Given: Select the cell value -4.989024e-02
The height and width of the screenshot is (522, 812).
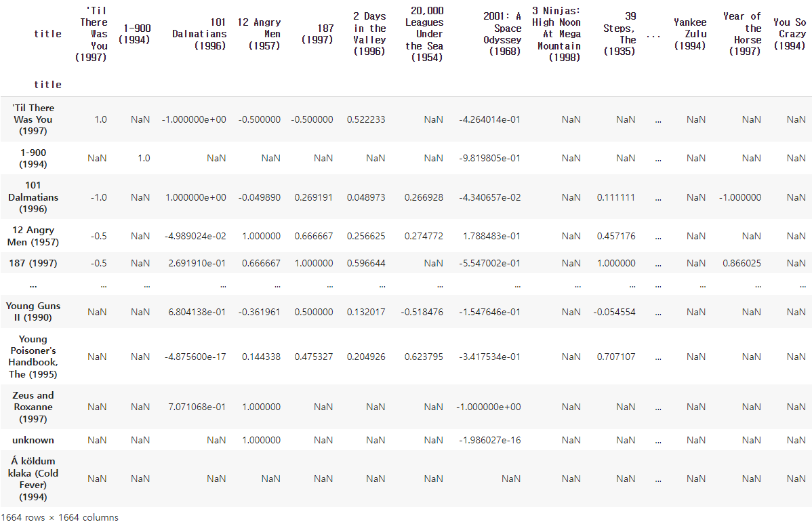Looking at the screenshot, I should click(x=195, y=236).
